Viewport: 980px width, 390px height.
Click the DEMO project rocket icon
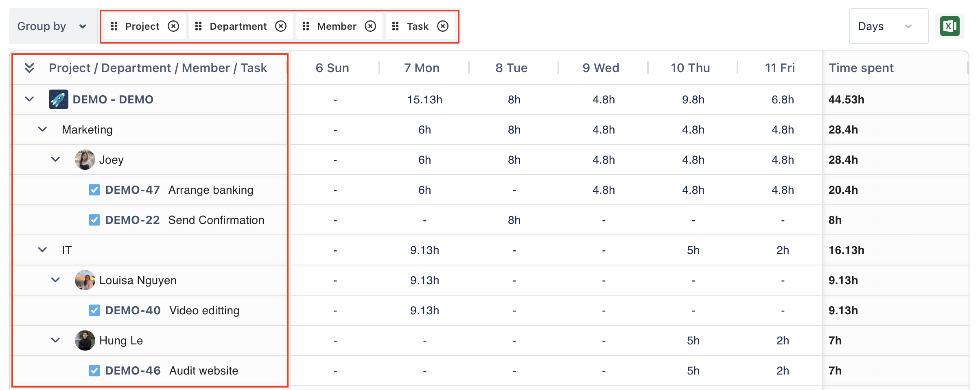(x=59, y=99)
